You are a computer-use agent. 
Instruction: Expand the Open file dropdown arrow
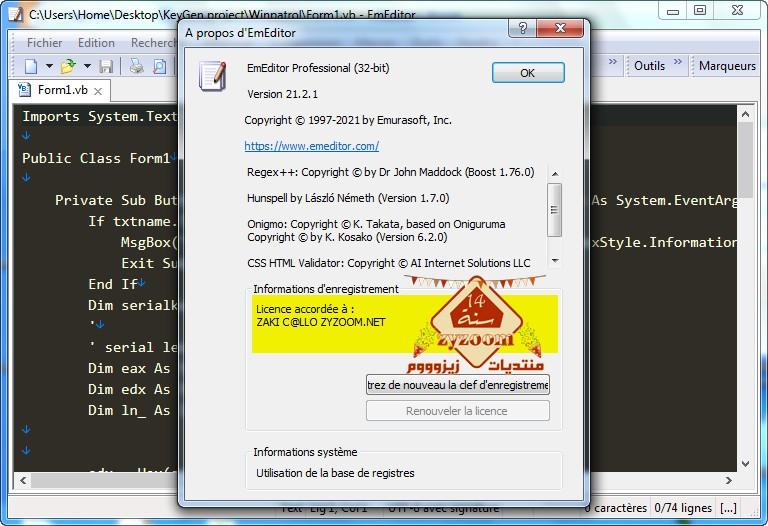pyautogui.click(x=87, y=66)
